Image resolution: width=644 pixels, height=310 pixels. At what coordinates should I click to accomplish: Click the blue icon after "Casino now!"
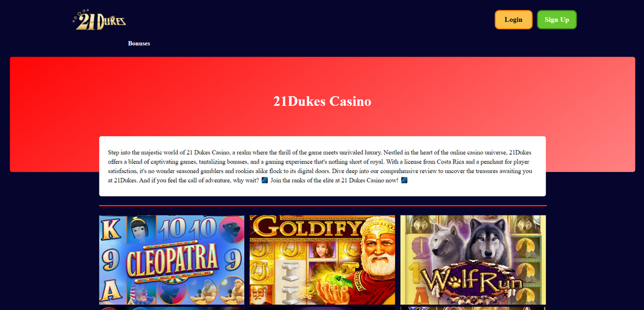[404, 180]
